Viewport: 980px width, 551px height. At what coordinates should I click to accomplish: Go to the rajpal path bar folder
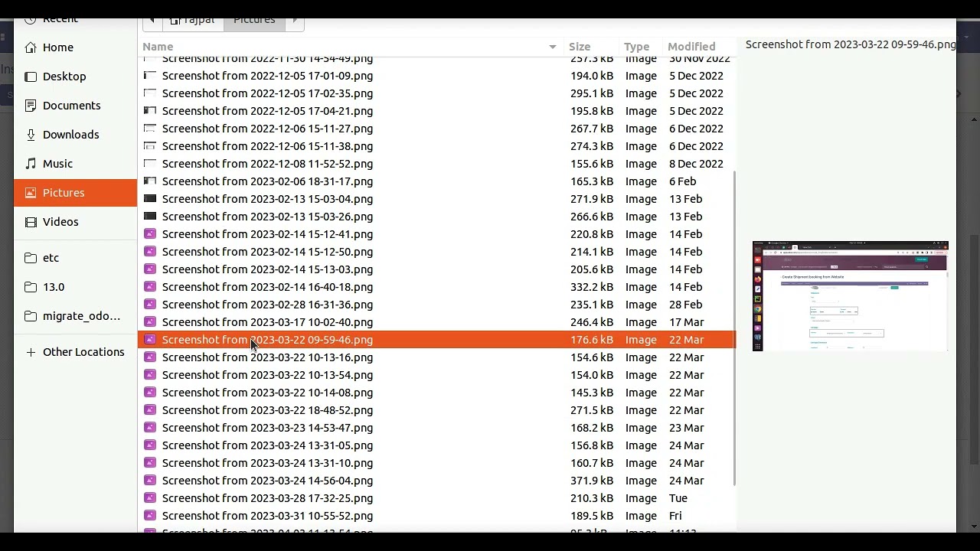pyautogui.click(x=193, y=21)
